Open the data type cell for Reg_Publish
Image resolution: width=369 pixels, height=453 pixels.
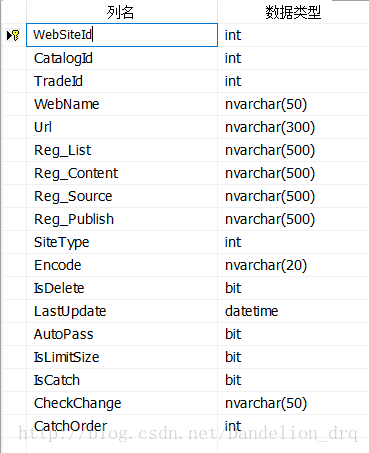tap(293, 219)
